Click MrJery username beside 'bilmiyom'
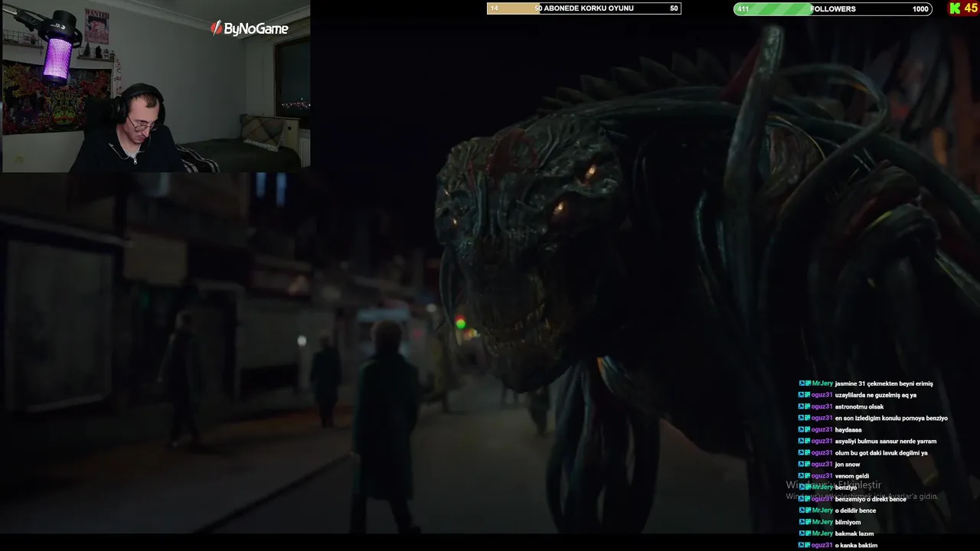 tap(822, 522)
